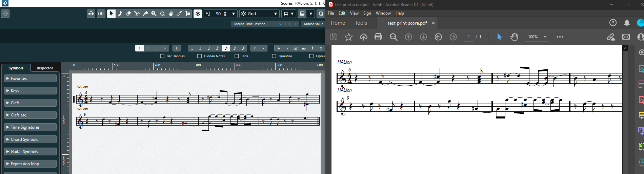Image resolution: width=644 pixels, height=174 pixels.
Task: Click the sharp accidental button
Action: (312, 48)
